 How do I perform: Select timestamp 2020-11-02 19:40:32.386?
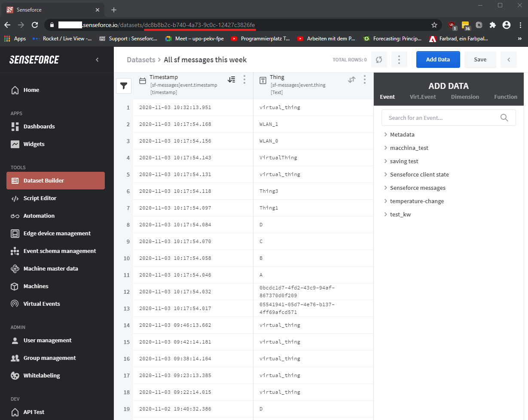[193, 409]
